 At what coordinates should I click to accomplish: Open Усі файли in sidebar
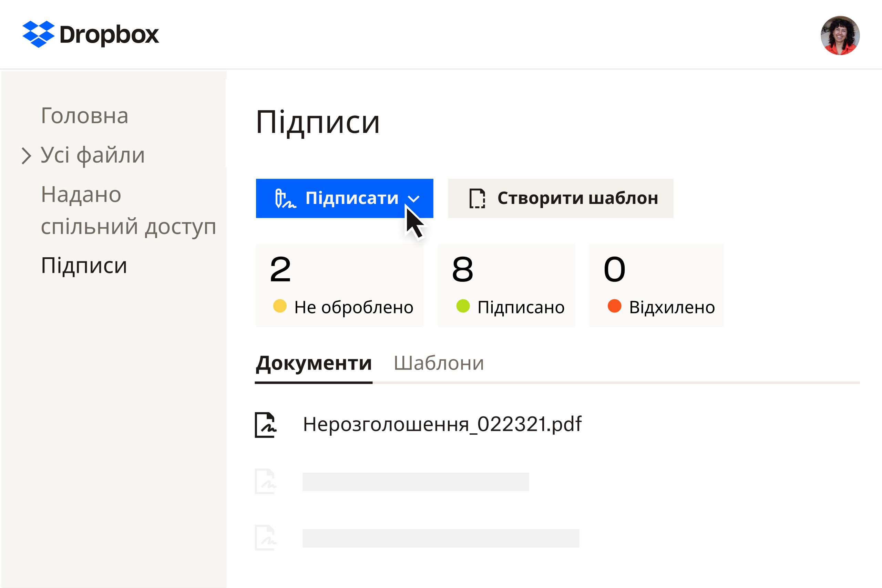[93, 155]
